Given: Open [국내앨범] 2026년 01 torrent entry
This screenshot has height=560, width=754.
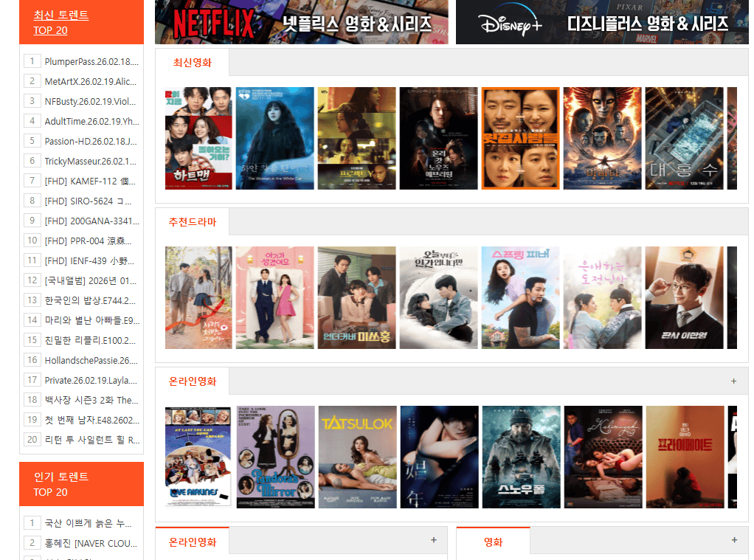Looking at the screenshot, I should click(x=91, y=280).
